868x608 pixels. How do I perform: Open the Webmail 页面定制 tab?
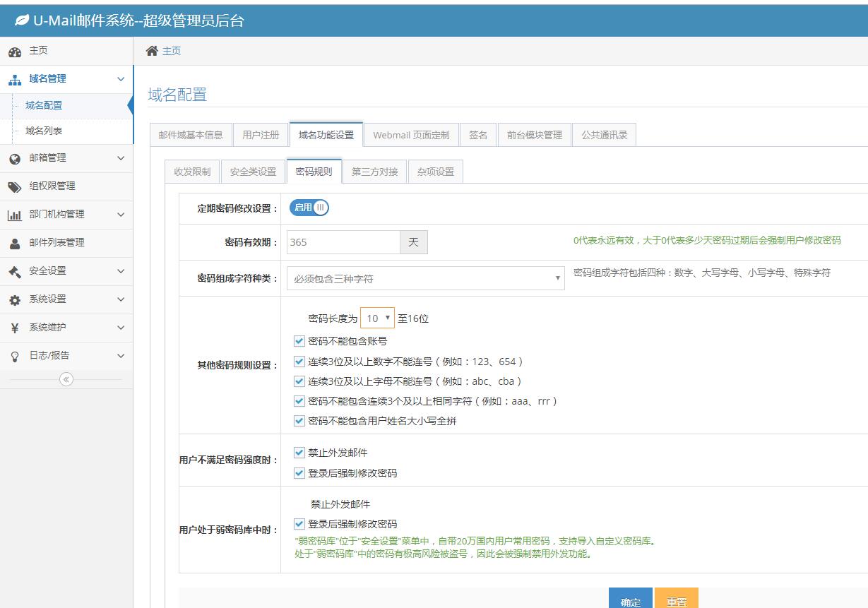click(x=411, y=135)
